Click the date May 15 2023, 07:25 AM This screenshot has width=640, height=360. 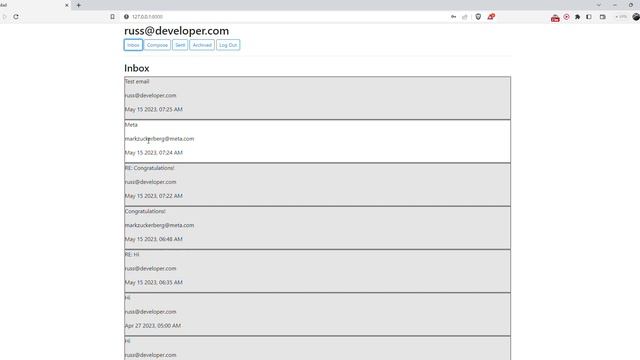(153, 109)
